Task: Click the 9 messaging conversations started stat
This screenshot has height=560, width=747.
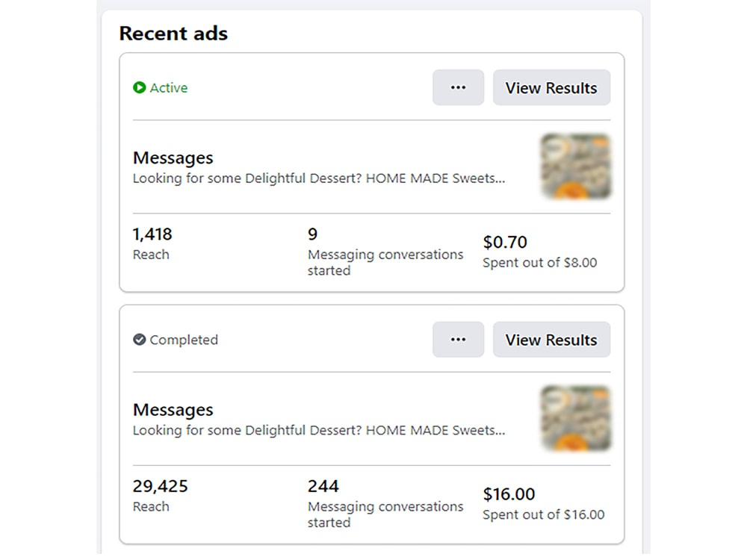Action: (312, 234)
